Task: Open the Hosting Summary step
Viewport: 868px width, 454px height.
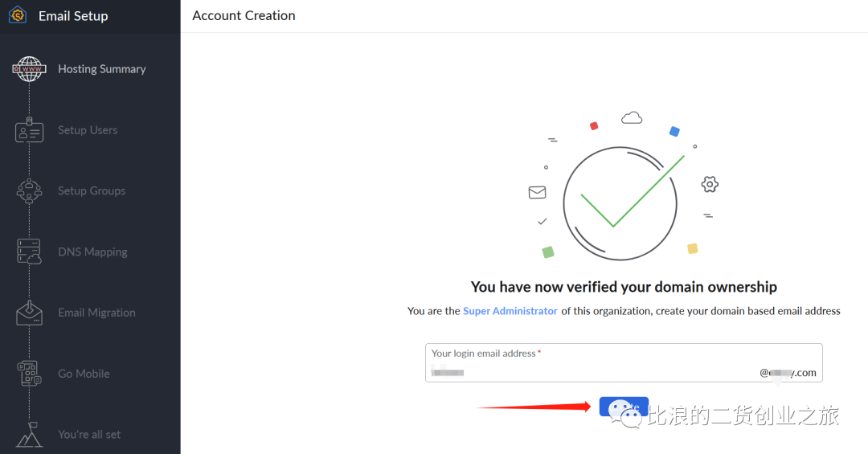Action: 102,69
